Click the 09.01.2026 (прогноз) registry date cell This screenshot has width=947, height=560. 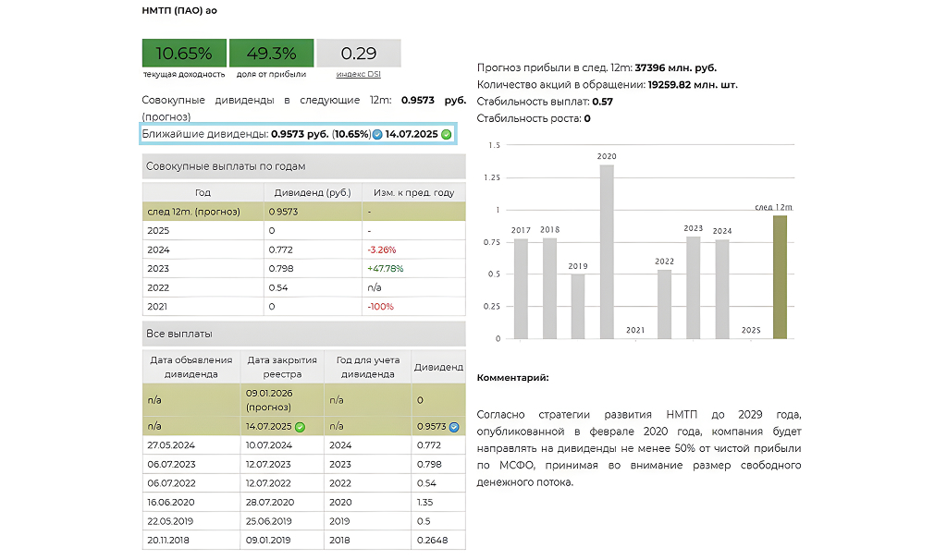click(282, 400)
